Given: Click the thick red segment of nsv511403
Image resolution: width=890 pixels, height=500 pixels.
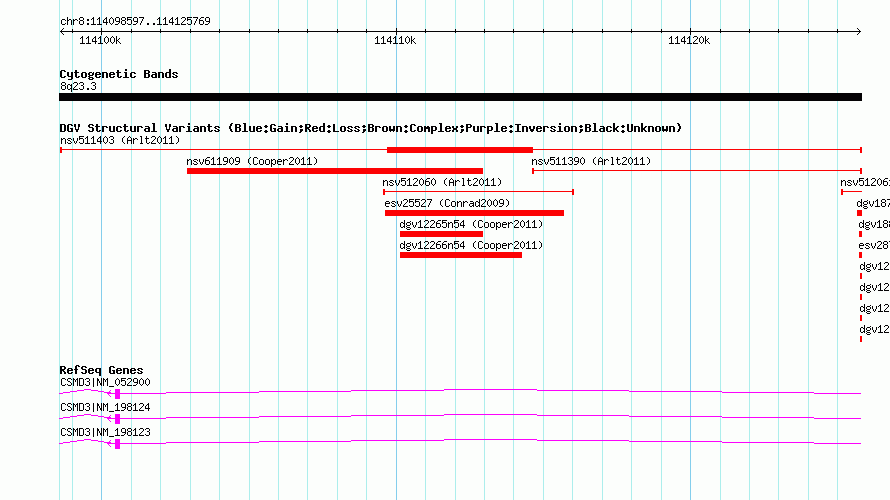Looking at the screenshot, I should 460,150.
